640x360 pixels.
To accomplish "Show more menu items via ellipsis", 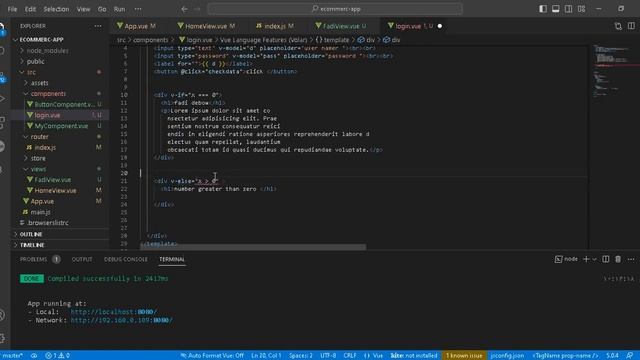I will pyautogui.click(x=138, y=9).
